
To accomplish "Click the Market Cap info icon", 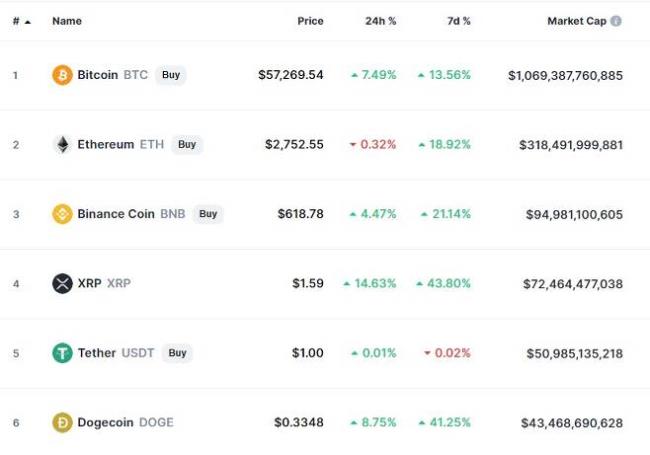I will (x=616, y=21).
